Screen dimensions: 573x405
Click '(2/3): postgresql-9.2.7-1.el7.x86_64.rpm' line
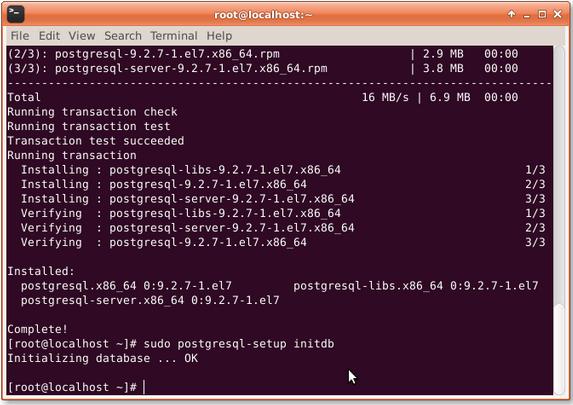(144, 54)
